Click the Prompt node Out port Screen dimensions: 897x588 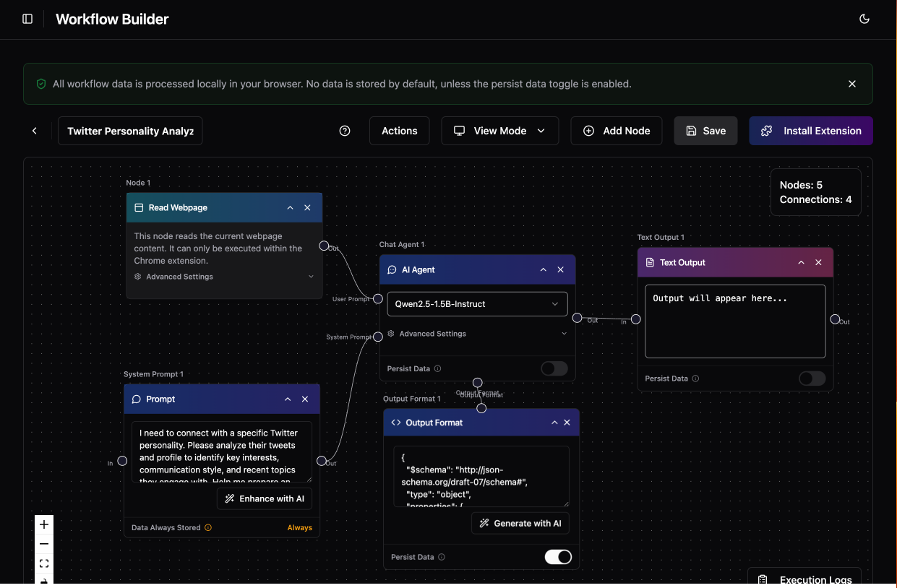(322, 461)
